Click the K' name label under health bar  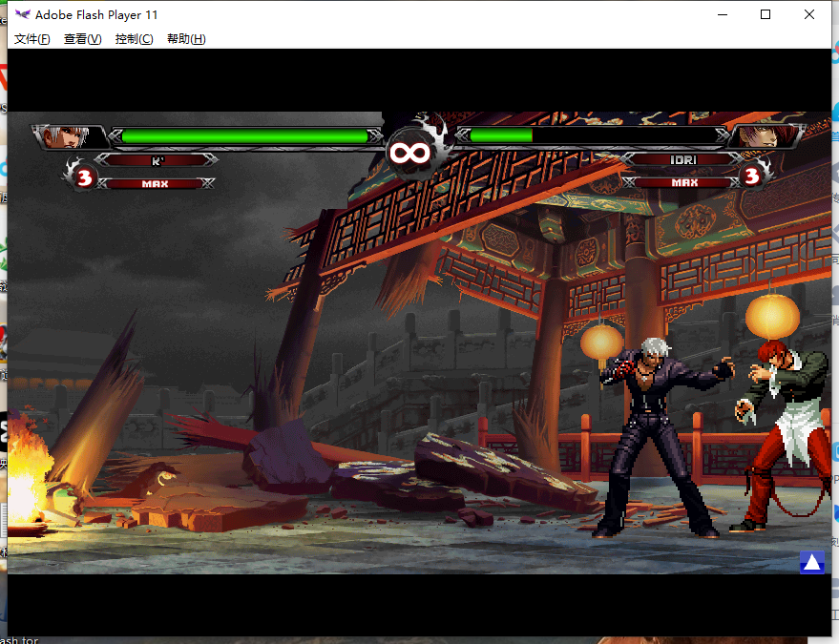coord(157,160)
